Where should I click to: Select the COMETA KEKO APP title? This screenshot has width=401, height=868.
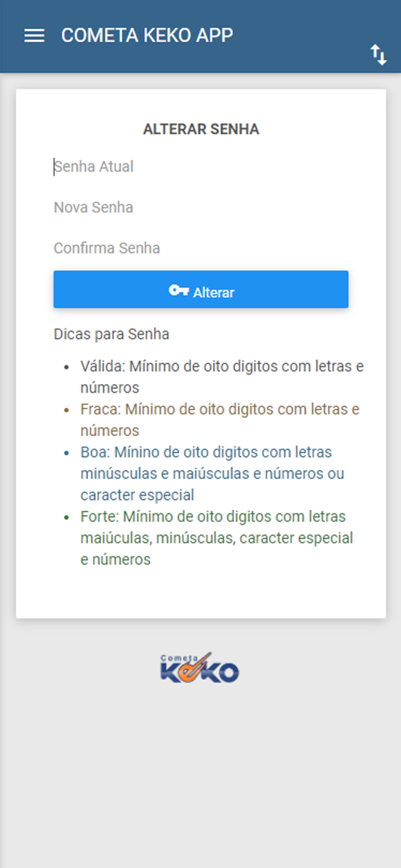(x=146, y=35)
